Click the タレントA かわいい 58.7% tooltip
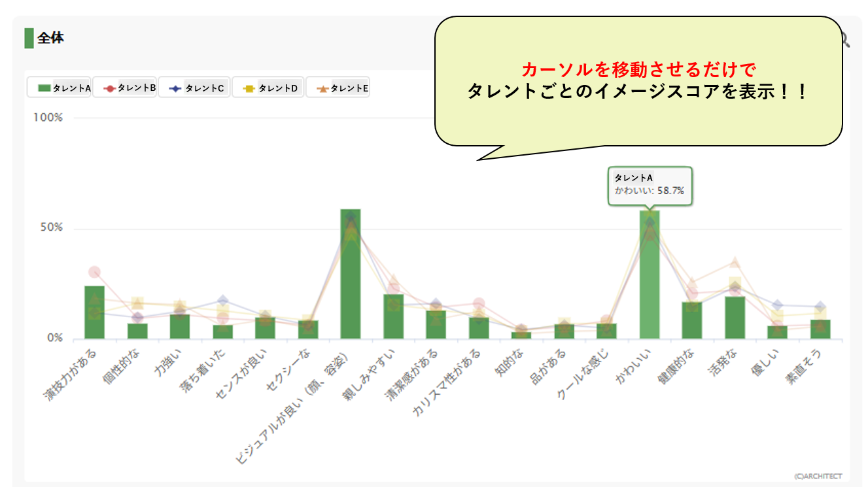Image resolution: width=868 pixels, height=487 pixels. (x=650, y=184)
